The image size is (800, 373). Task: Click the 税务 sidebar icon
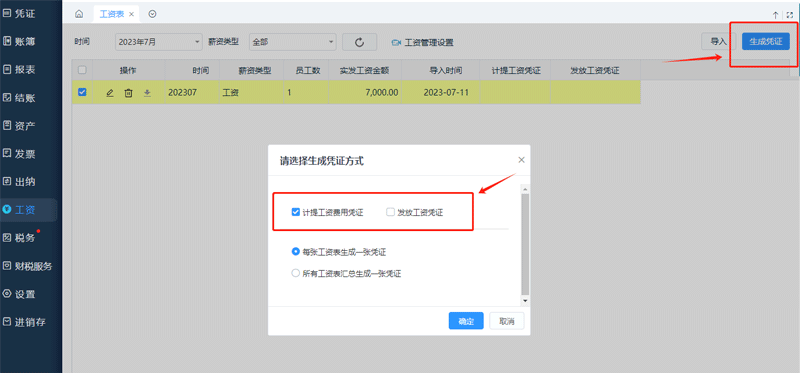[7, 238]
